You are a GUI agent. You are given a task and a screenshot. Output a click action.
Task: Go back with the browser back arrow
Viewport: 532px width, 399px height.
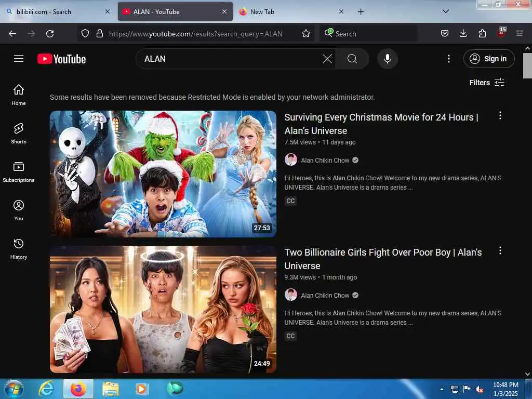[12, 34]
